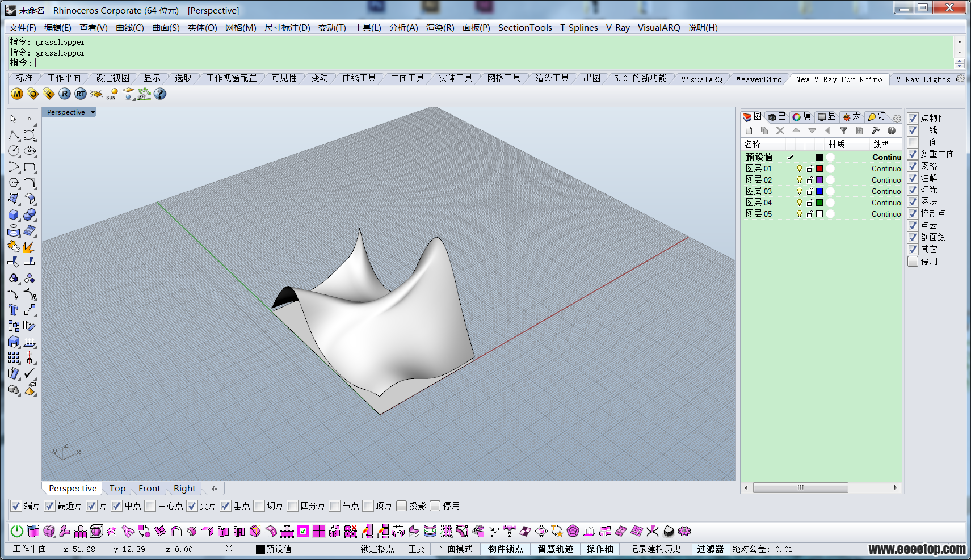
Task: Toggle the 网格 mesh filter checkbox
Action: coord(913,166)
